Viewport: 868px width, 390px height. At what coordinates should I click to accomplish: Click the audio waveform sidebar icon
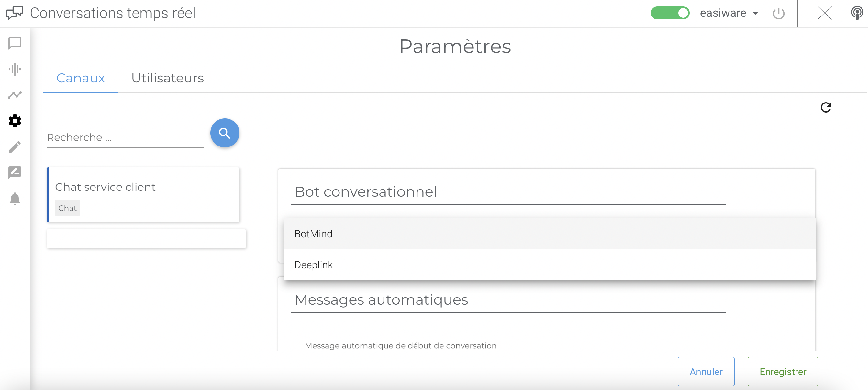click(x=15, y=69)
